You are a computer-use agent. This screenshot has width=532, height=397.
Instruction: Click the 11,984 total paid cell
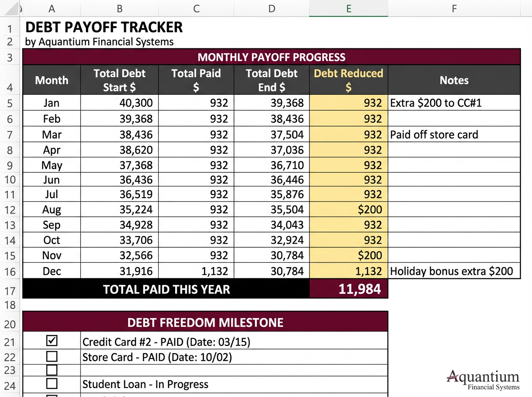(348, 289)
